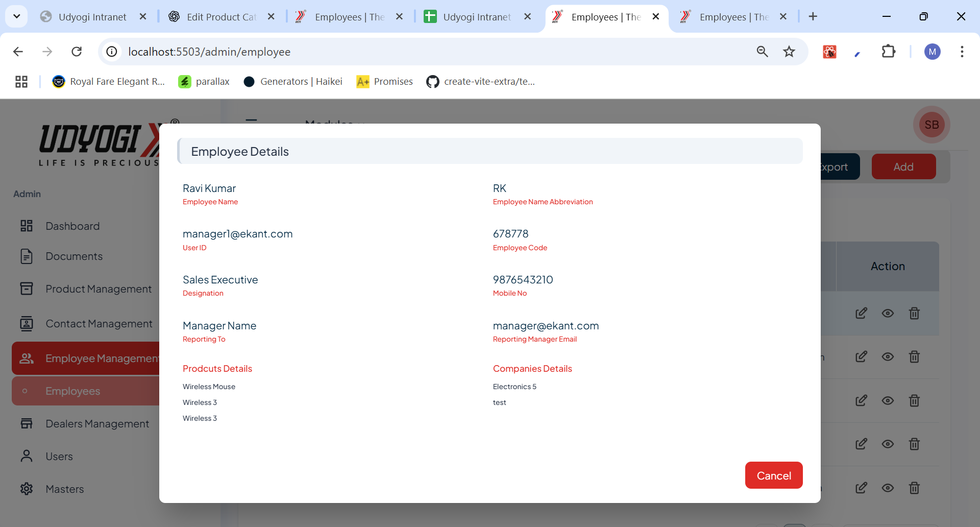
Task: Click the red Add button
Action: click(x=903, y=167)
